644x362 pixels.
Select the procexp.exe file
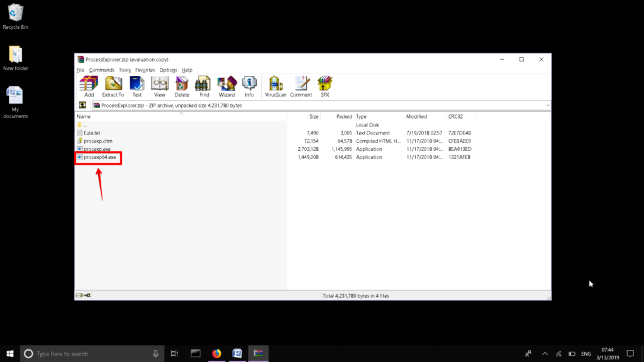click(x=97, y=149)
